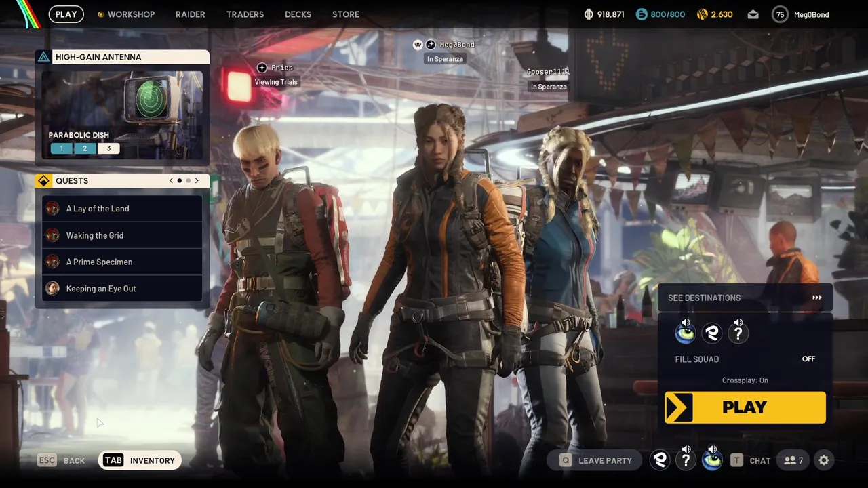The image size is (868, 488).
Task: Switch to the STORE tab
Action: (345, 14)
